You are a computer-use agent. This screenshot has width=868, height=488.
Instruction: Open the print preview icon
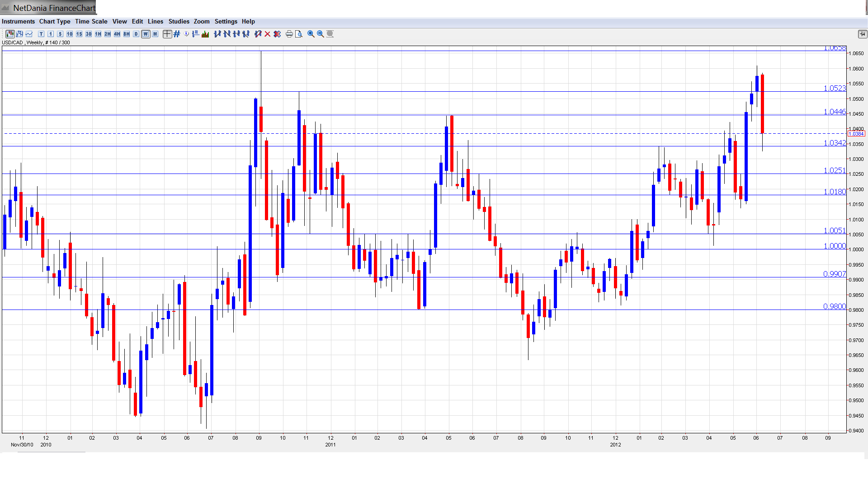click(x=299, y=34)
